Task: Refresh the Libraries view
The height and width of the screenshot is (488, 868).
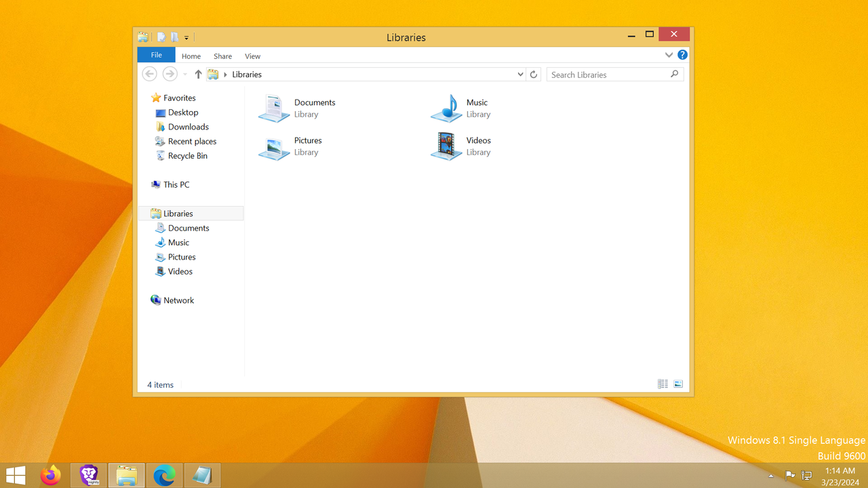Action: [534, 75]
